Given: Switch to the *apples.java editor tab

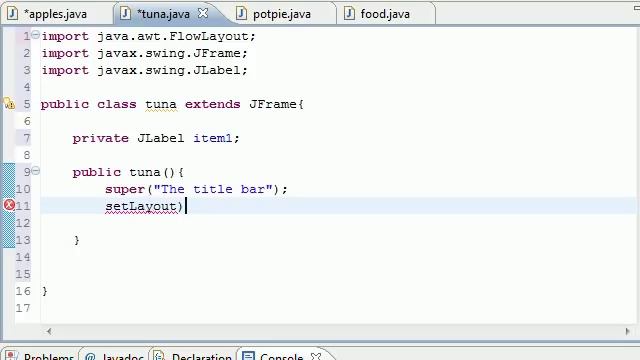Looking at the screenshot, I should [x=56, y=14].
